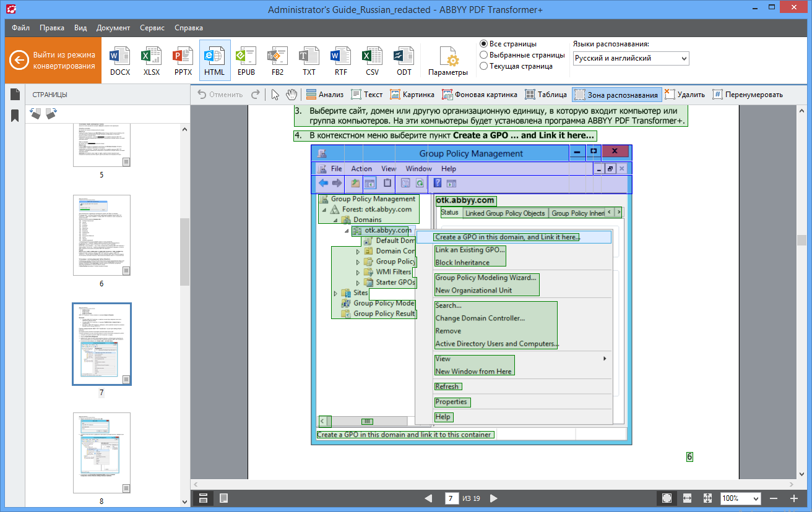Open the recognition languages dropdown

[630, 58]
